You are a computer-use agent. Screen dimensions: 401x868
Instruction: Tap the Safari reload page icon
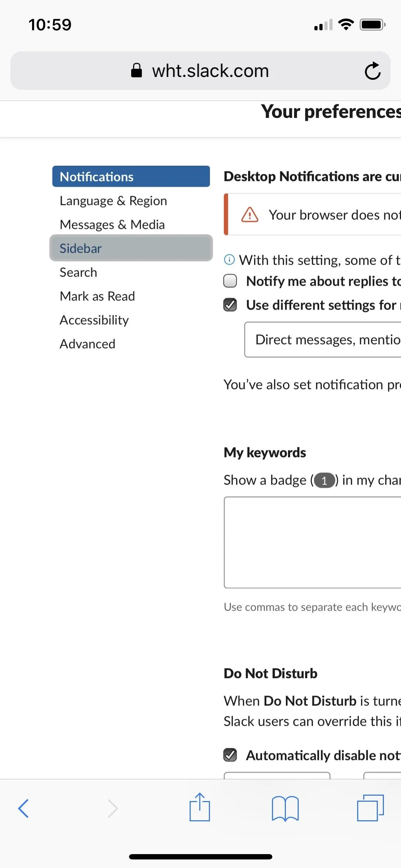[x=372, y=71]
